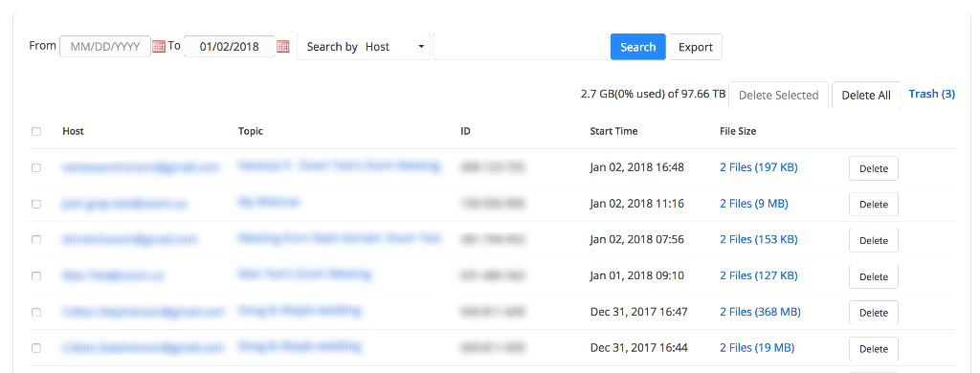Tick the checkbox for Dec 31, 2017 16:44 recording
The image size is (980, 373).
click(36, 348)
